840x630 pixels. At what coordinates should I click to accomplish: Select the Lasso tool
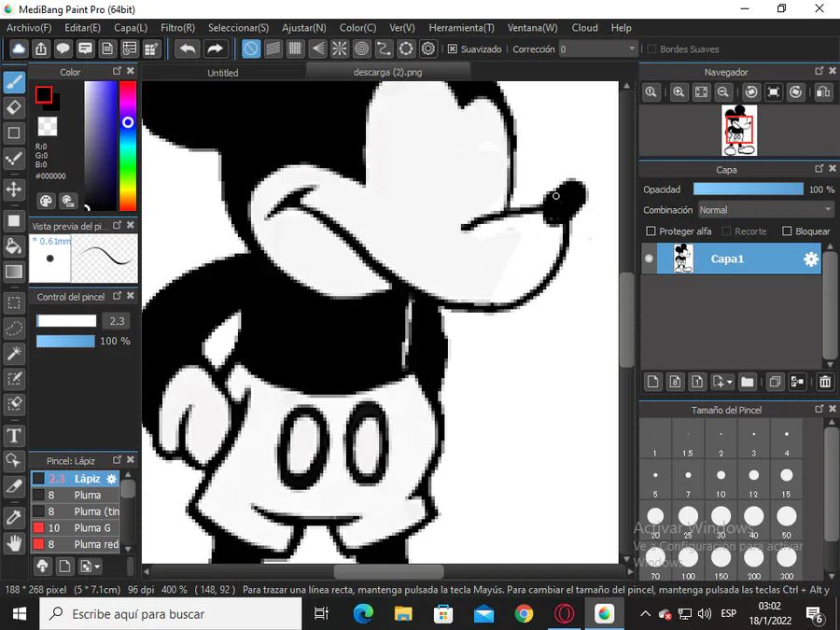click(x=14, y=329)
